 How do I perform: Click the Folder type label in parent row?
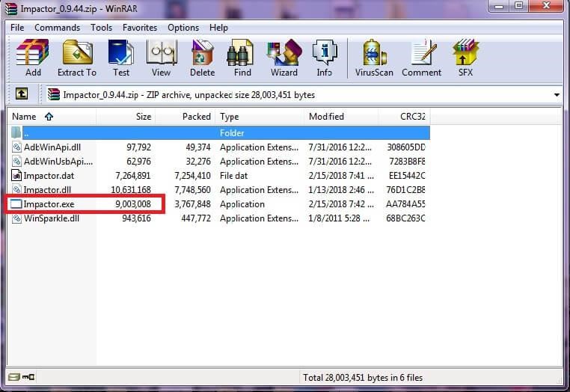pos(232,133)
